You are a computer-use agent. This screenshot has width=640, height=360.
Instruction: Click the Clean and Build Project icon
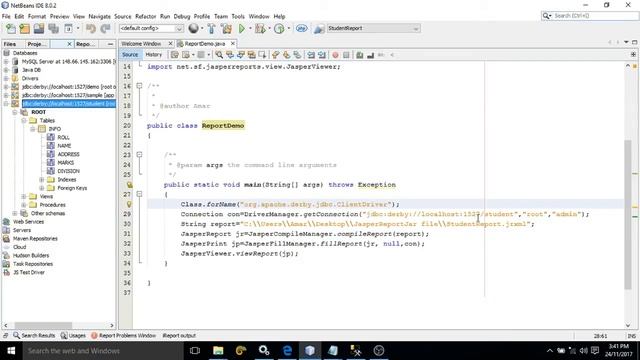point(227,29)
